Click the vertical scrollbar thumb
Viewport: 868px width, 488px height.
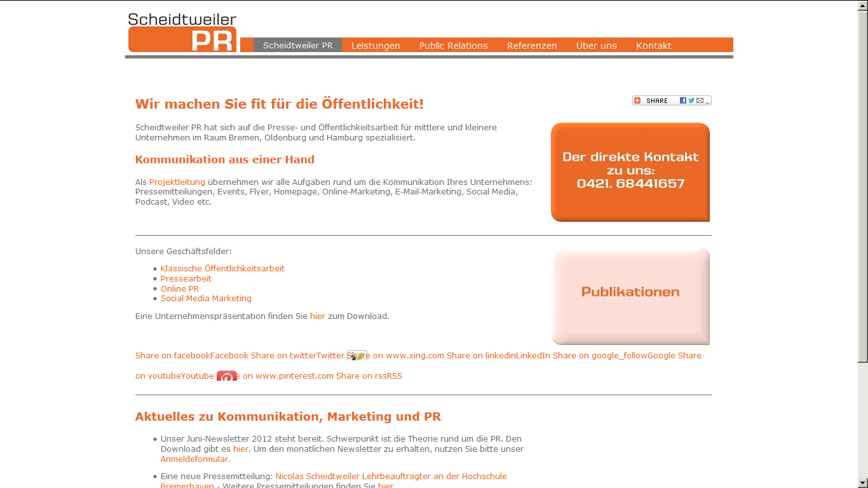click(863, 186)
